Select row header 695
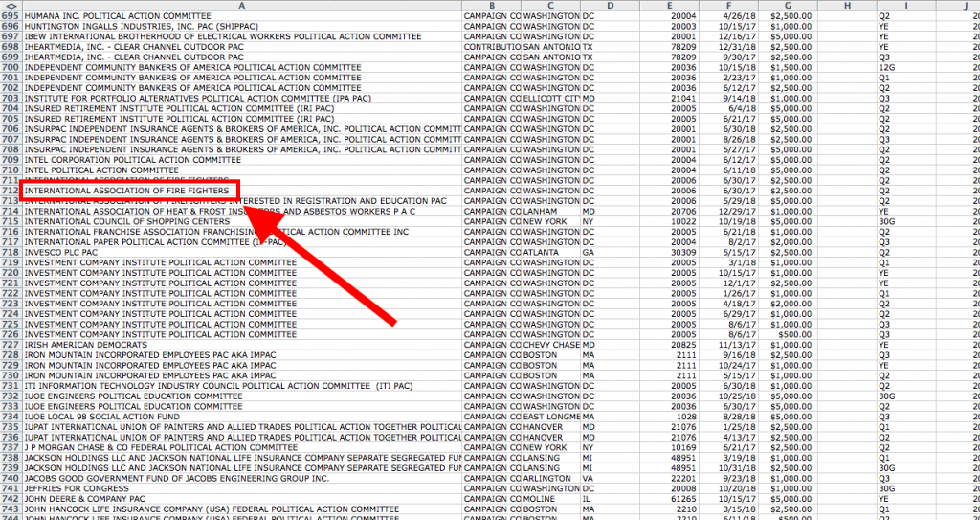The height and width of the screenshot is (520, 980). 11,16
